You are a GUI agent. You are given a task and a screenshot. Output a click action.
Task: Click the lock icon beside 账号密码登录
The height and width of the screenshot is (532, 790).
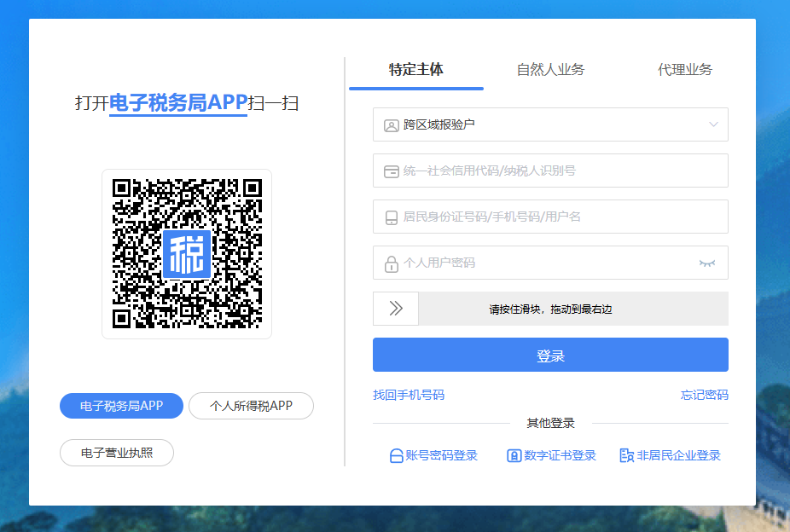[x=396, y=456]
